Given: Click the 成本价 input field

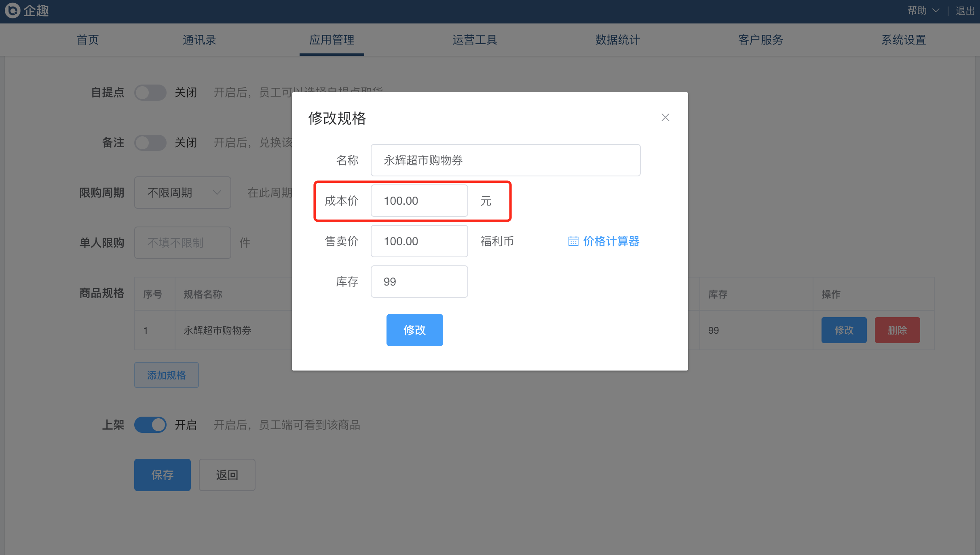Looking at the screenshot, I should 419,201.
